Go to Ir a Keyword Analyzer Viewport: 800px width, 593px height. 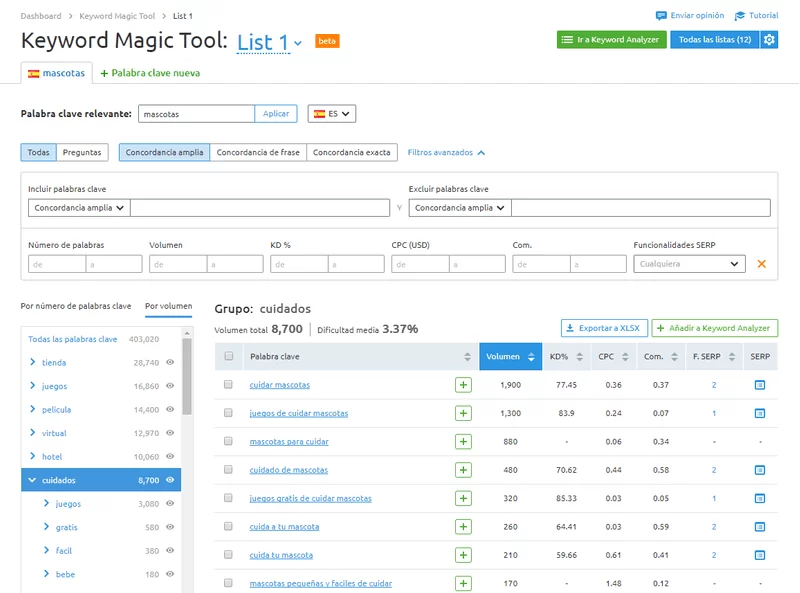[611, 40]
